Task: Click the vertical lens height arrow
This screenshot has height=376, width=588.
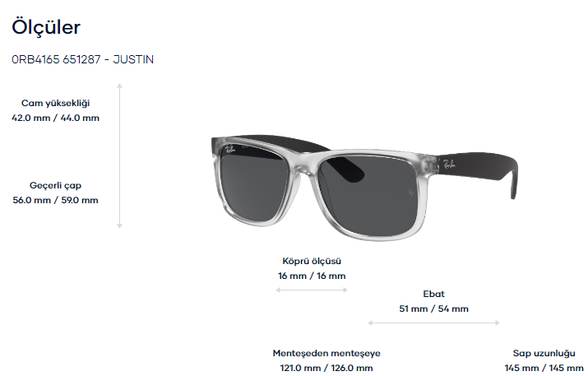Action: [x=119, y=156]
